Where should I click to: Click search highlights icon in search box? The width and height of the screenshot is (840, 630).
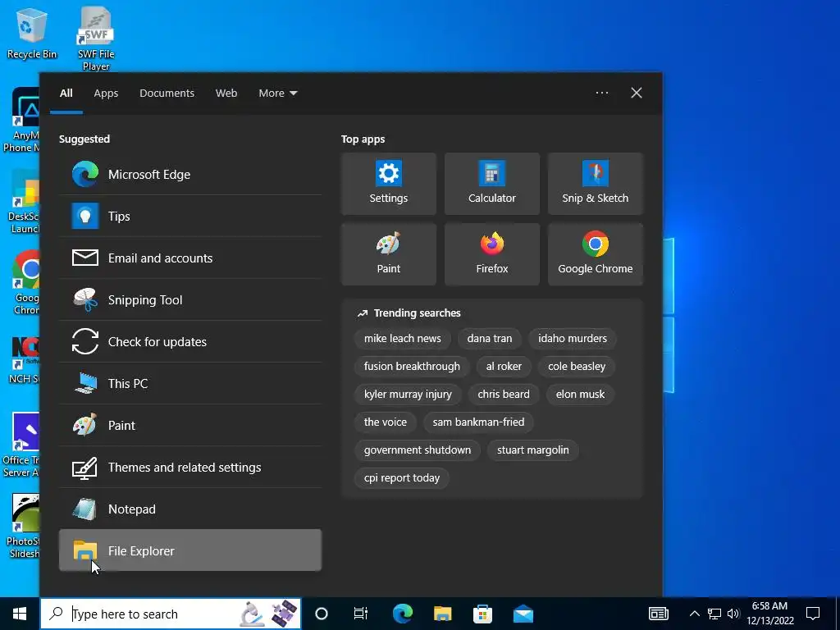tap(268, 614)
